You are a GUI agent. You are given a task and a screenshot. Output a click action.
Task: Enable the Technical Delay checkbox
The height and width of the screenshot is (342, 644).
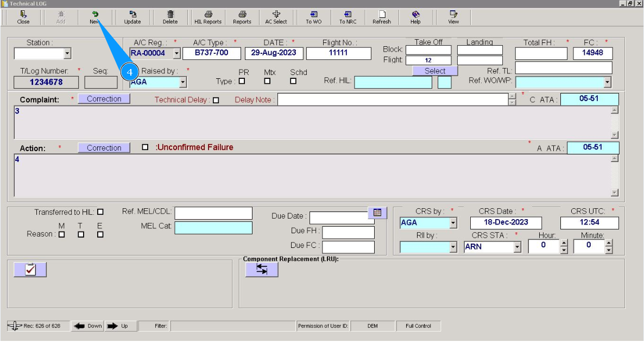(x=216, y=100)
